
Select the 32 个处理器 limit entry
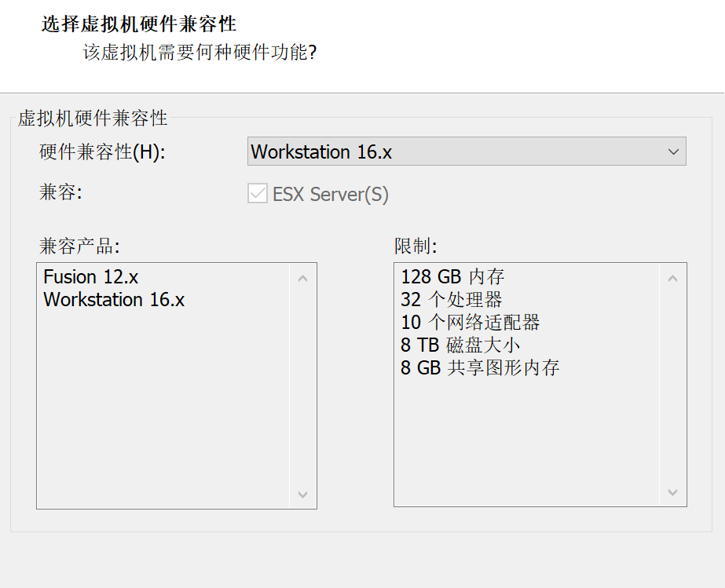[451, 300]
